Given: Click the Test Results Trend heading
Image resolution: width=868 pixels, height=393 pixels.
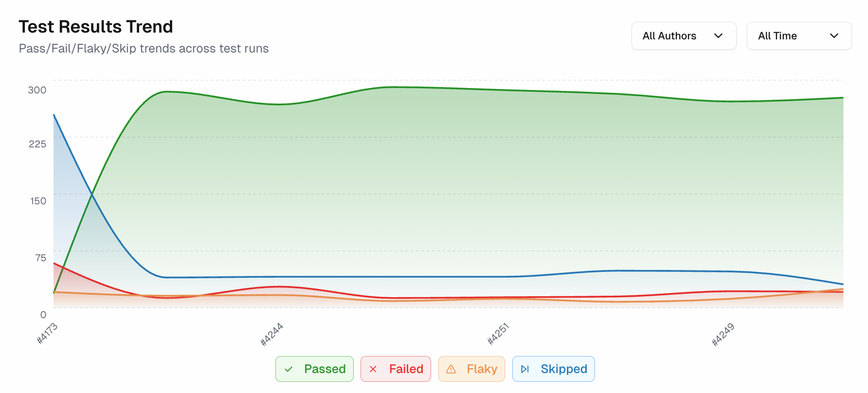Looking at the screenshot, I should click(x=95, y=27).
